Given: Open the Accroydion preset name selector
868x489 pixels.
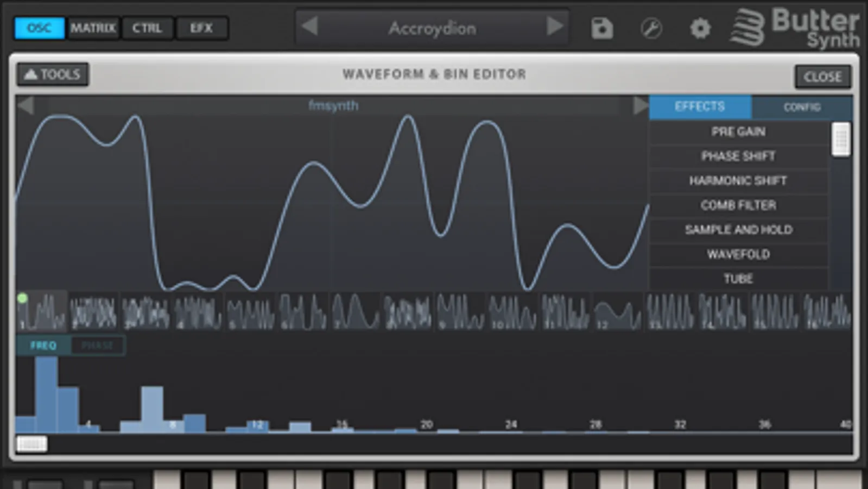Looking at the screenshot, I should point(432,28).
